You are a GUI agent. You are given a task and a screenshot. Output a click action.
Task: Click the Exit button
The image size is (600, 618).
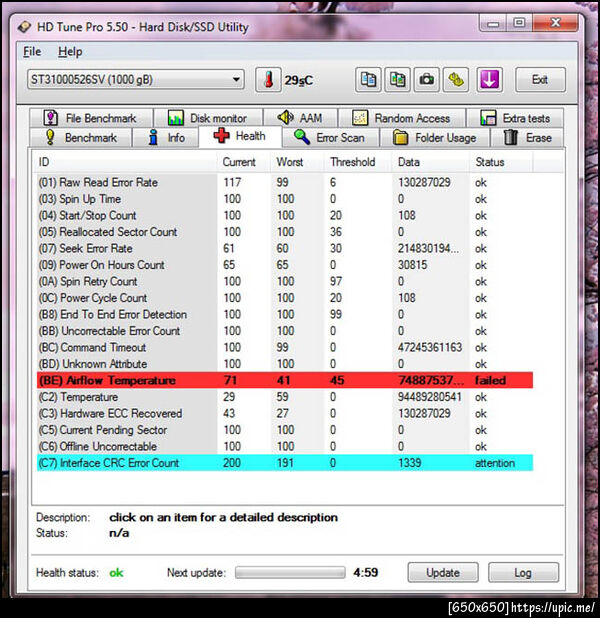coord(540,80)
